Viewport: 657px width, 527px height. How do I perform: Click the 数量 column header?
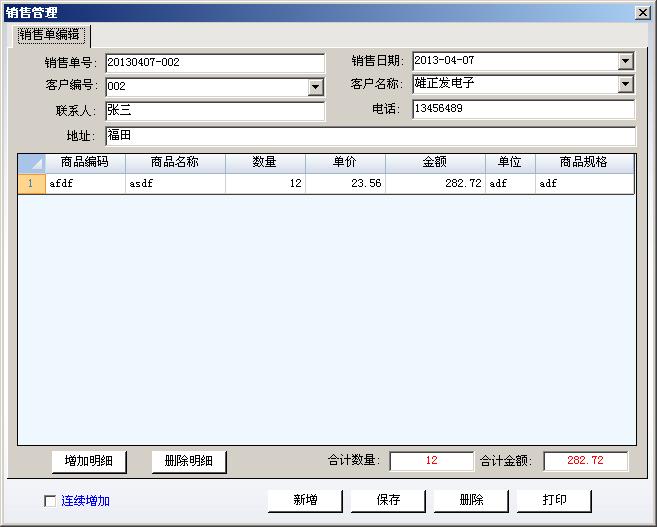tap(265, 163)
